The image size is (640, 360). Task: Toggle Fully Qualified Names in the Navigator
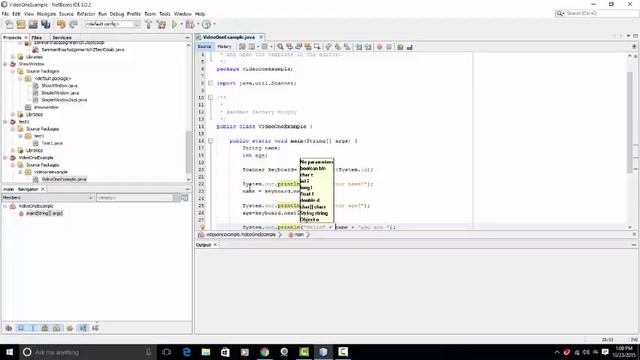(x=70, y=328)
